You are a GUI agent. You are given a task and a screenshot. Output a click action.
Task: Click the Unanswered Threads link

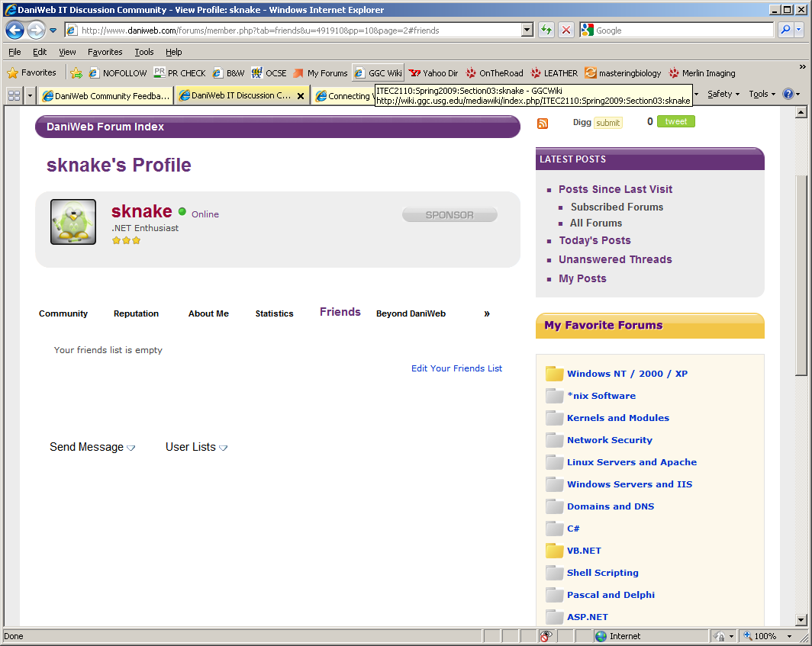point(615,260)
